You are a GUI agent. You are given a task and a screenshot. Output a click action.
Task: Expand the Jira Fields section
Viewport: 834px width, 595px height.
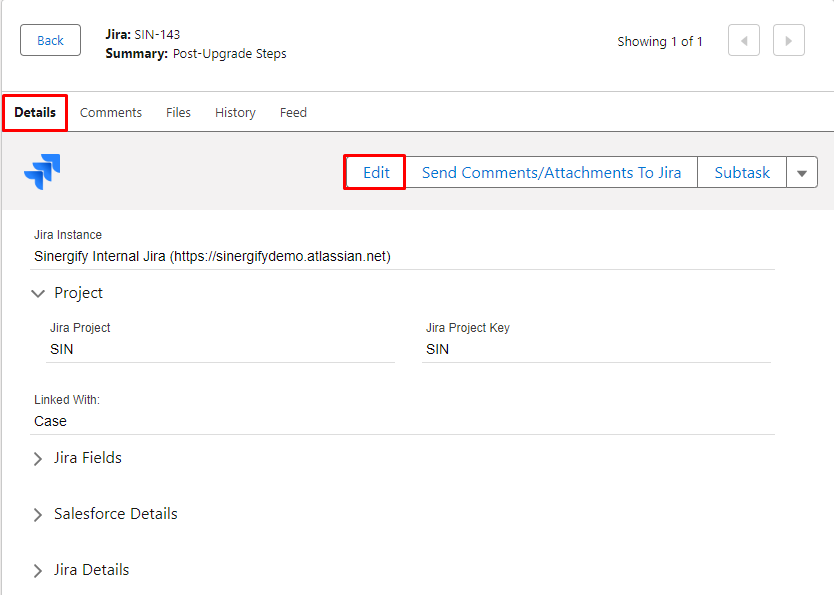click(x=38, y=458)
